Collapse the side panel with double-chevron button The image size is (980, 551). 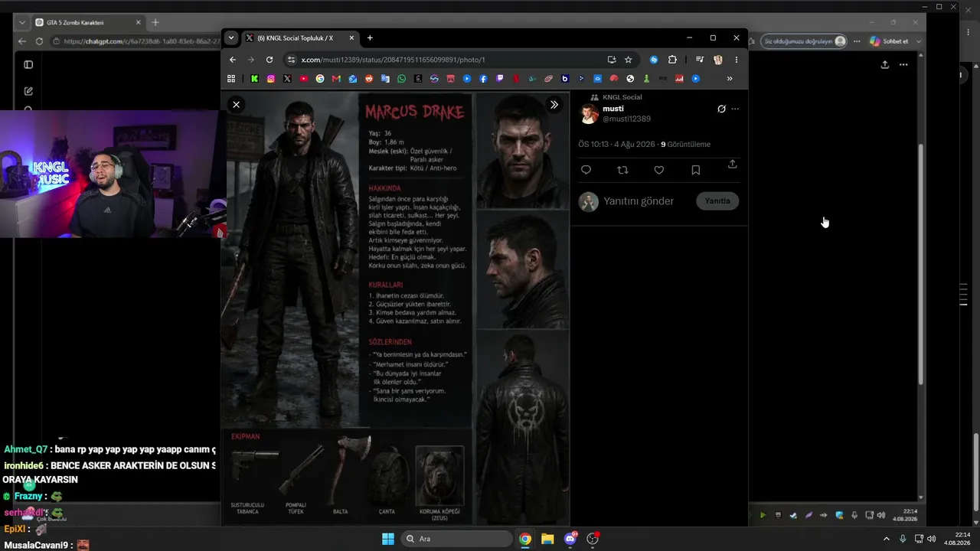[x=554, y=105]
